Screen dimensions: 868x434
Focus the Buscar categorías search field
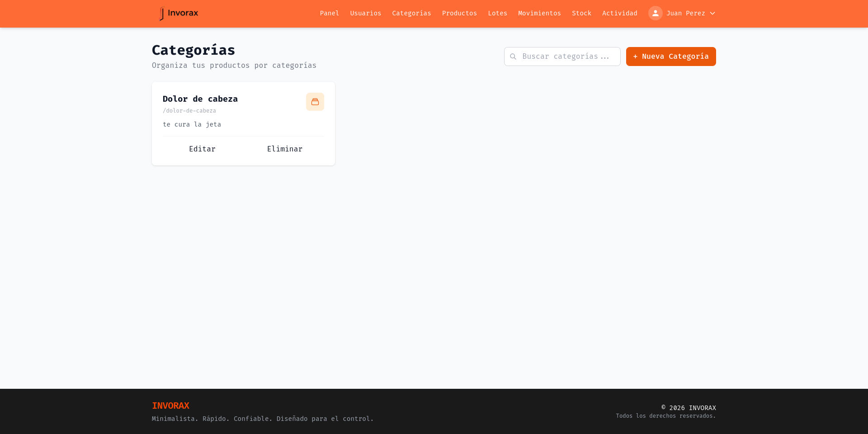pyautogui.click(x=562, y=57)
